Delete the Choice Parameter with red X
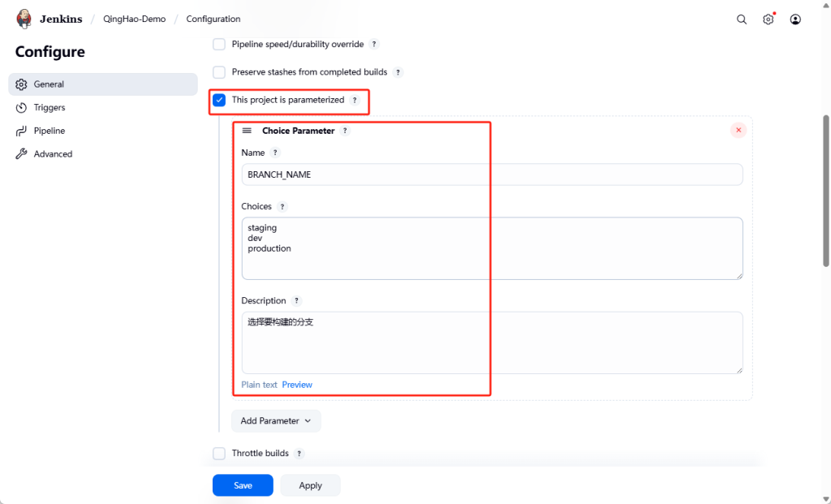 tap(738, 130)
